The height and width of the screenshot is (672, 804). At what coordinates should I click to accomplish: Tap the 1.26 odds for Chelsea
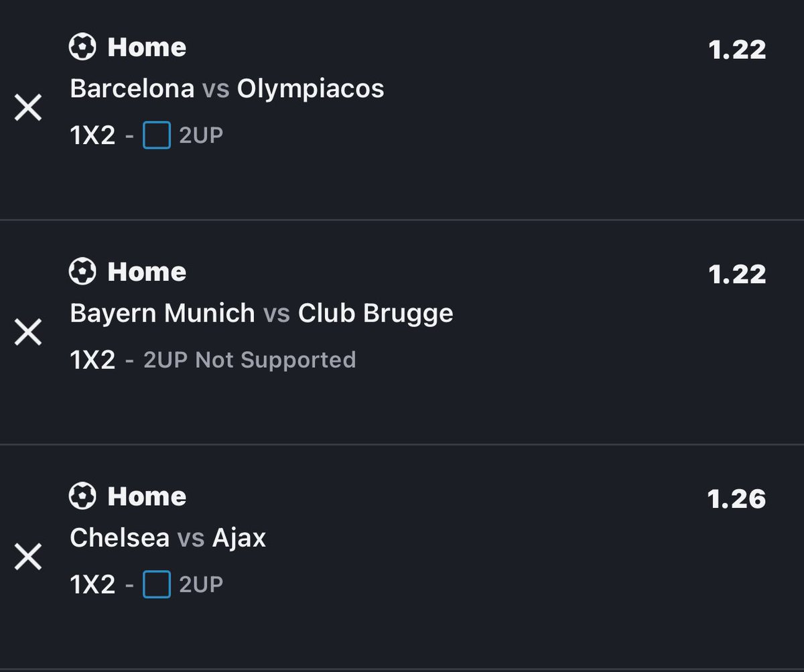(736, 498)
